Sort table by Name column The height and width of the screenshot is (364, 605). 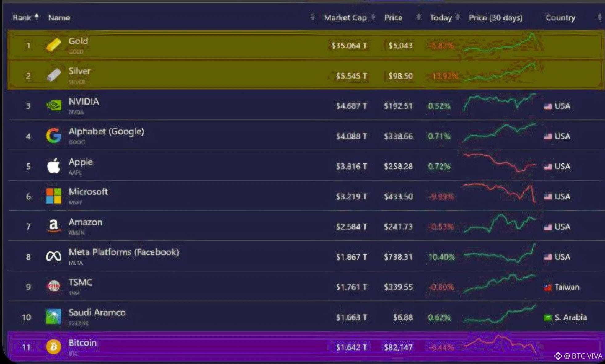pyautogui.click(x=59, y=18)
